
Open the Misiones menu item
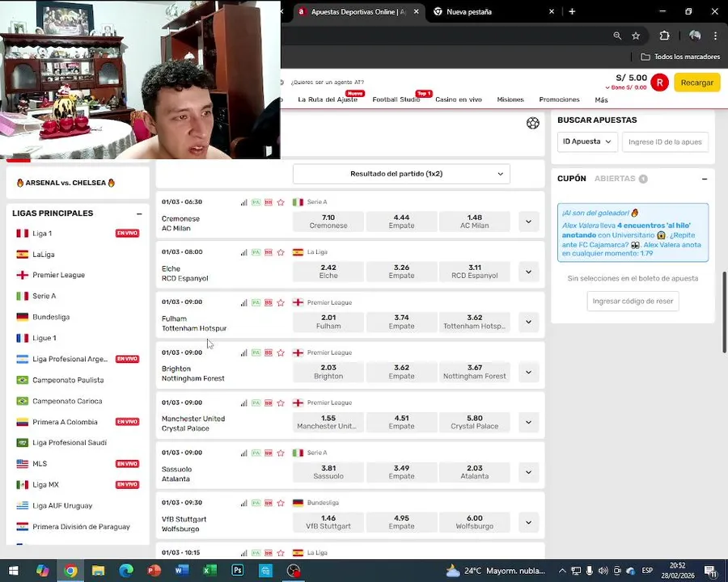510,99
